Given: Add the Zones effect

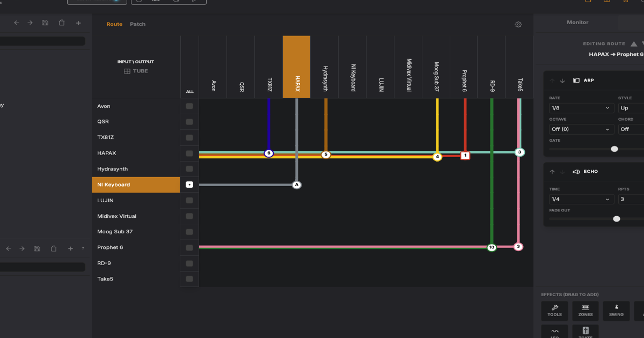Looking at the screenshot, I should 586,311.
